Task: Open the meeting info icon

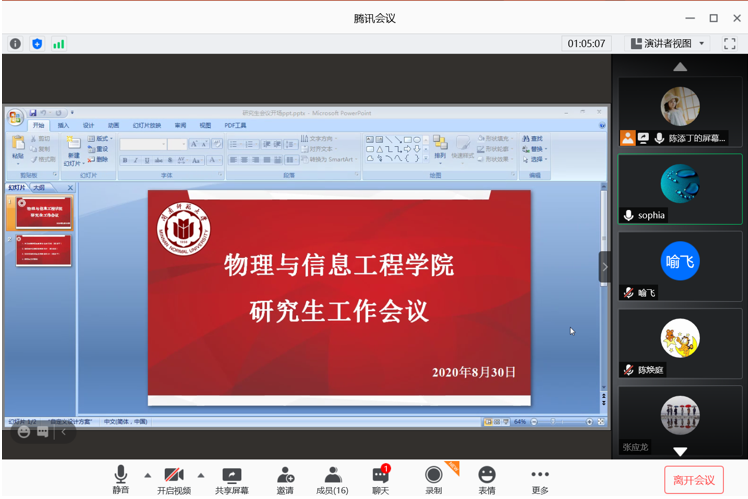Action: tap(15, 43)
